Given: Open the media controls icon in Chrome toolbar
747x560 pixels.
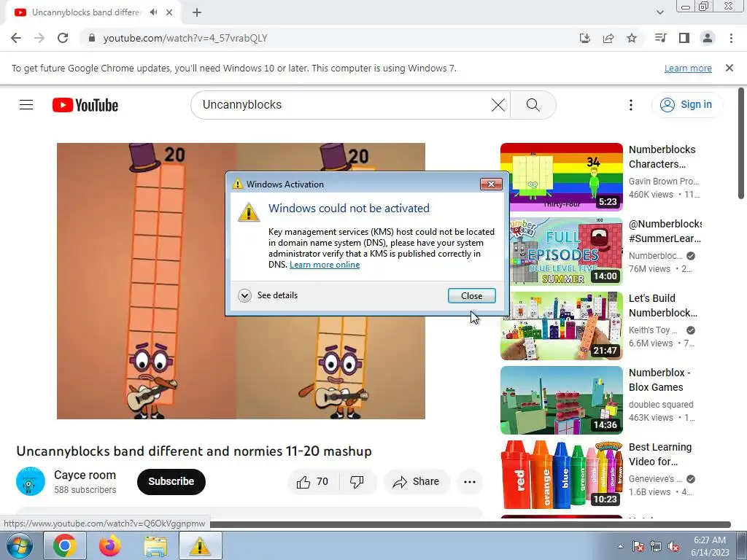Looking at the screenshot, I should click(x=660, y=38).
